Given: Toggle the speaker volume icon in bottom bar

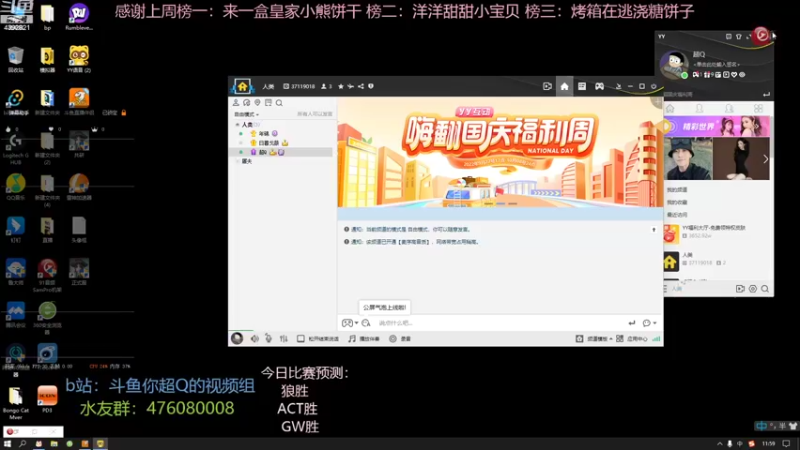Looking at the screenshot, I should click(254, 339).
